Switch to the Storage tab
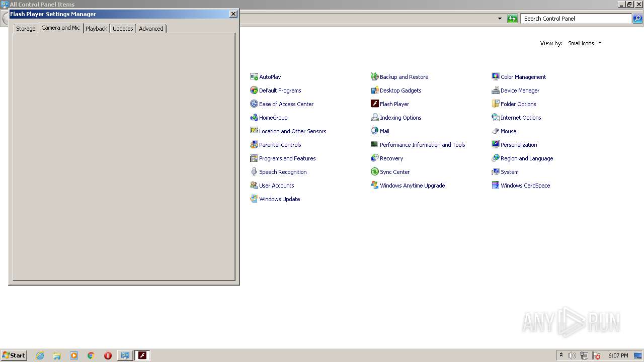The image size is (644, 362). pos(26,29)
